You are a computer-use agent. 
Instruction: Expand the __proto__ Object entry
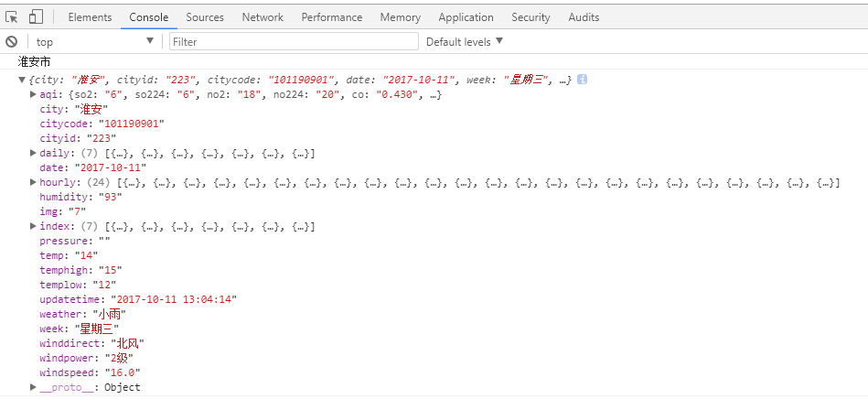(34, 387)
